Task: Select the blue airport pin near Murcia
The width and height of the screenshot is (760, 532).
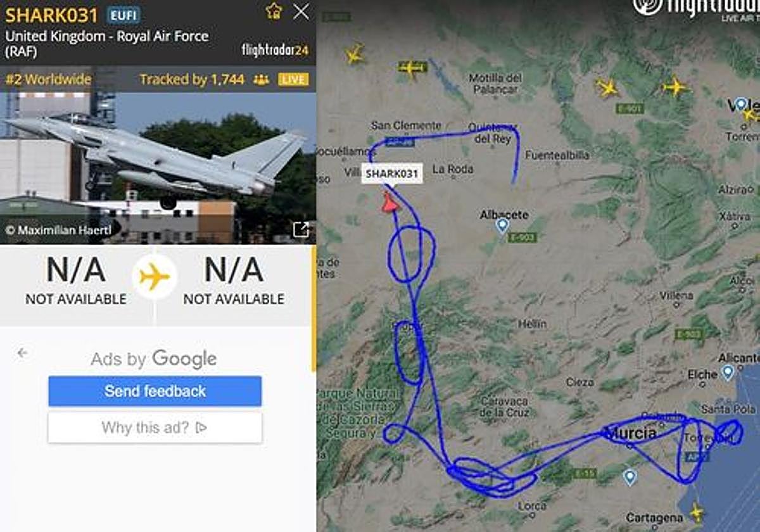Action: (x=629, y=477)
